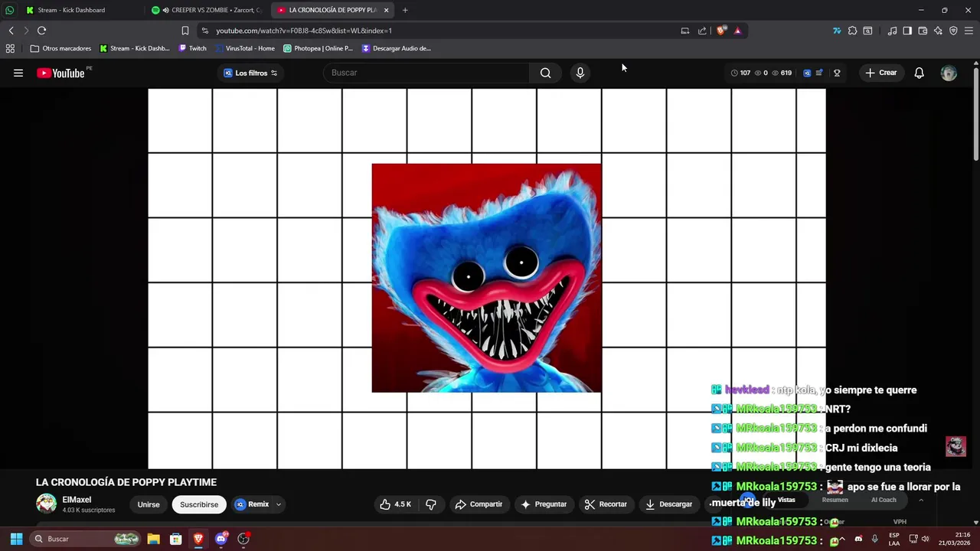The width and height of the screenshot is (980, 551).
Task: Click the Suscribirse button
Action: (199, 504)
